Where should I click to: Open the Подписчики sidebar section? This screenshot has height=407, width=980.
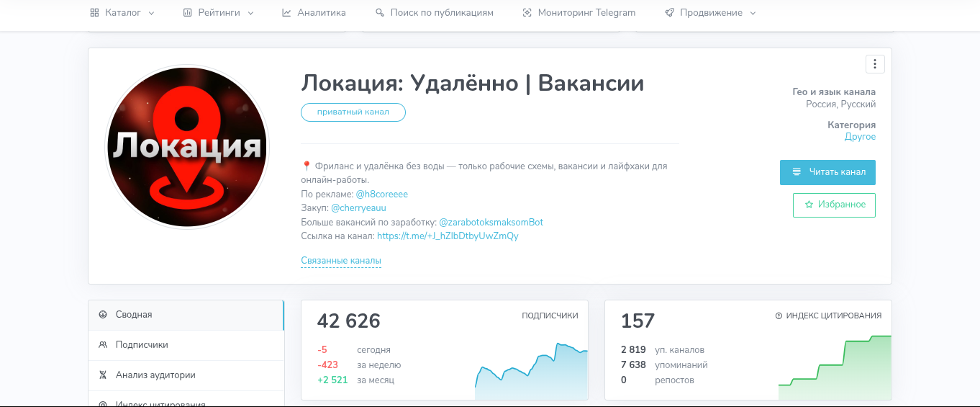tap(142, 345)
